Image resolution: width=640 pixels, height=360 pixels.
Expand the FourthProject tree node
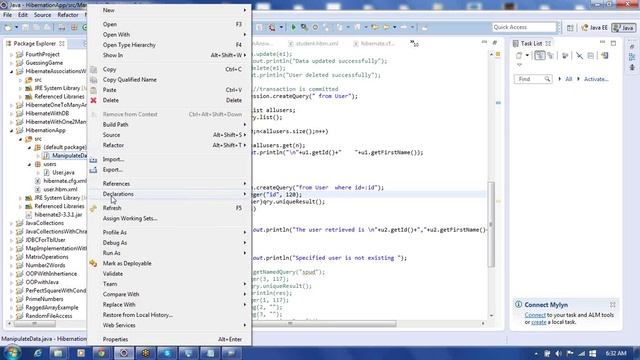click(x=11, y=54)
